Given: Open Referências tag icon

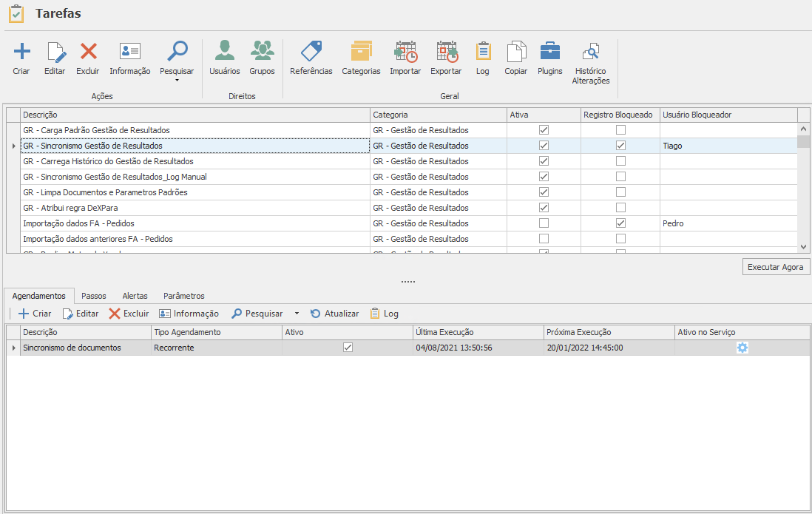Looking at the screenshot, I should click(x=311, y=52).
